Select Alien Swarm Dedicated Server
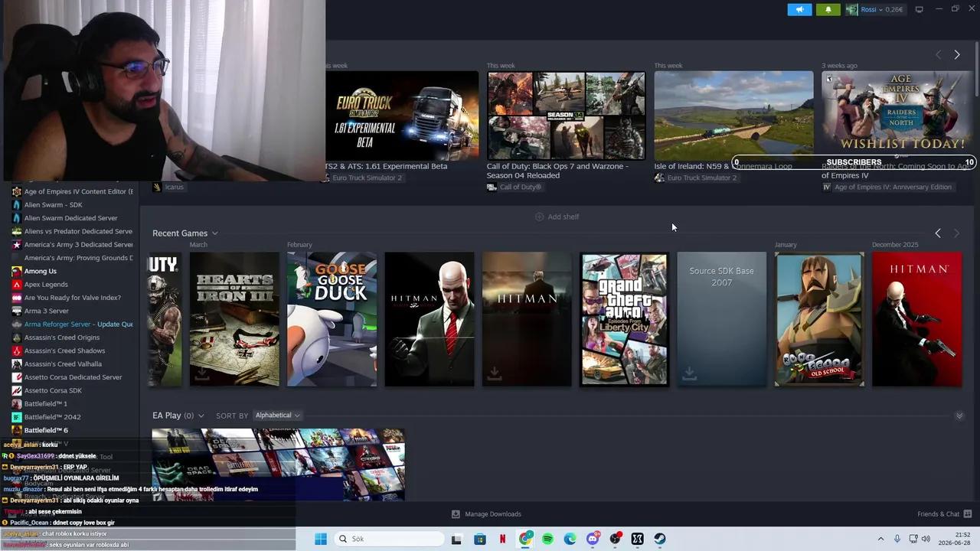 [71, 218]
